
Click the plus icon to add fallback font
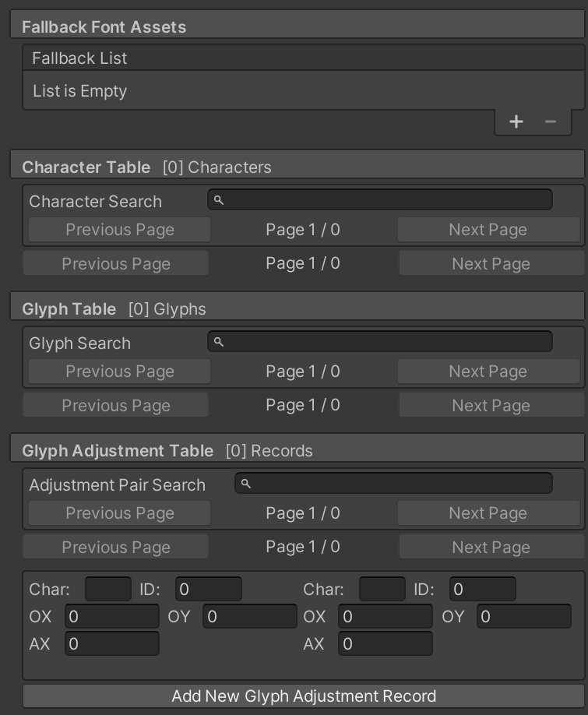coord(516,122)
